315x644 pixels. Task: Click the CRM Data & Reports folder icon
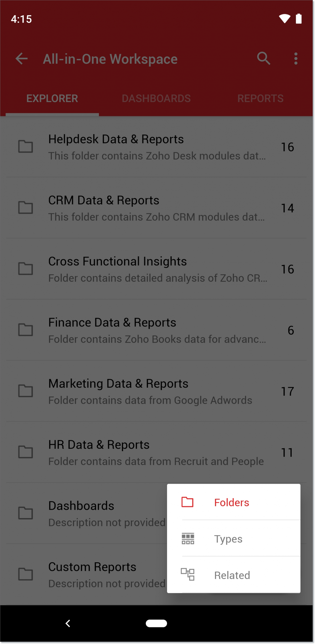[x=25, y=208]
